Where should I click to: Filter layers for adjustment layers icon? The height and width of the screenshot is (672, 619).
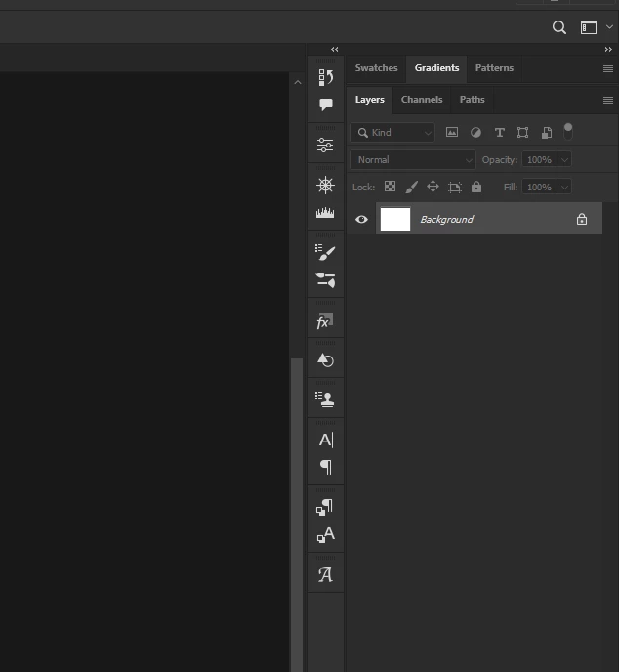click(475, 133)
